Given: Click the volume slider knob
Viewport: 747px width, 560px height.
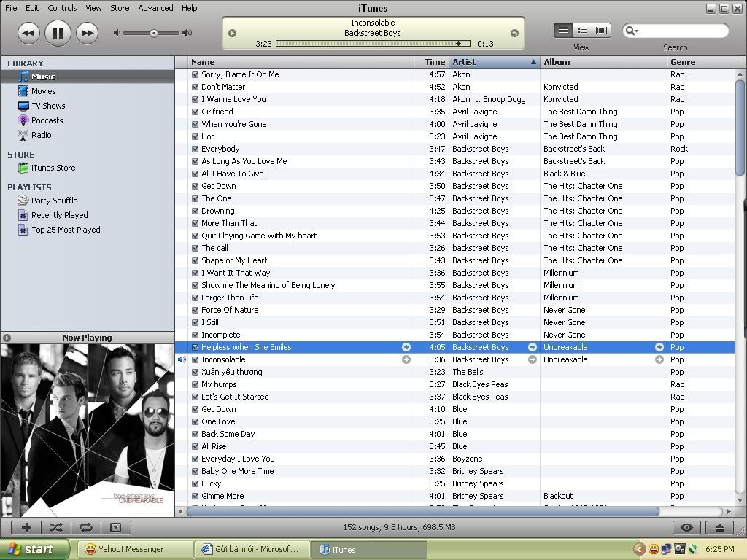Looking at the screenshot, I should pos(153,33).
